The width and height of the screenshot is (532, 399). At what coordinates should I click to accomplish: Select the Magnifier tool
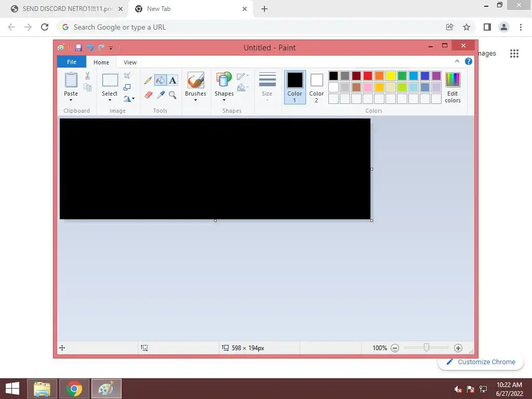[x=172, y=95]
